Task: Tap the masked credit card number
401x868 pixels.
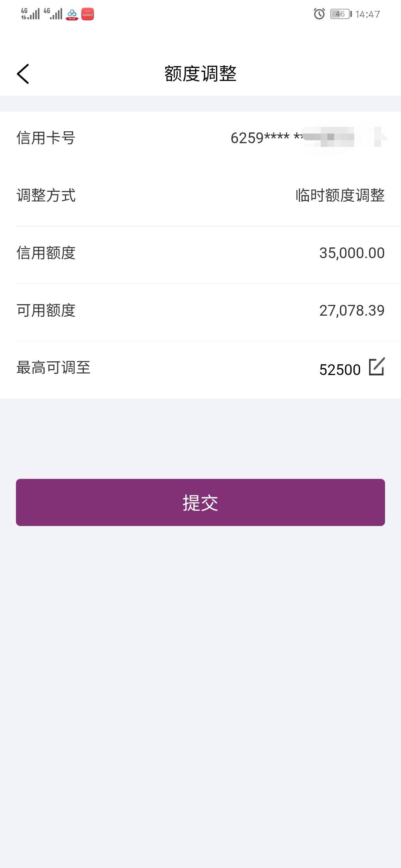Action: tap(308, 138)
